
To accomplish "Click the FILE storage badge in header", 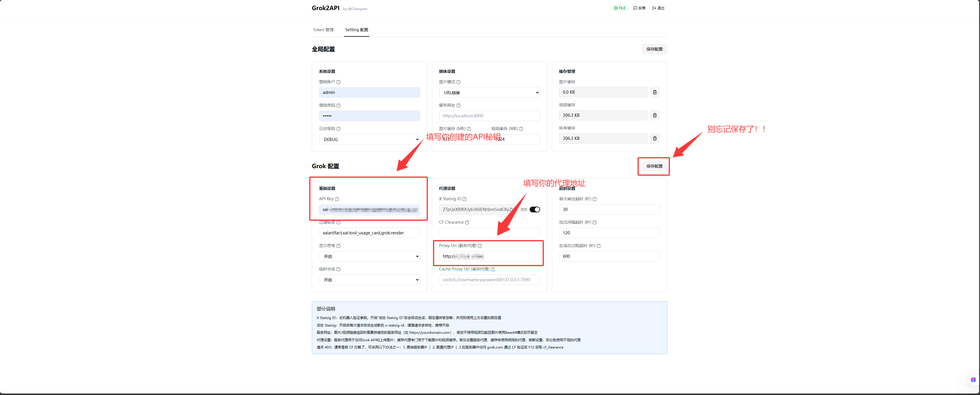I will pyautogui.click(x=619, y=8).
